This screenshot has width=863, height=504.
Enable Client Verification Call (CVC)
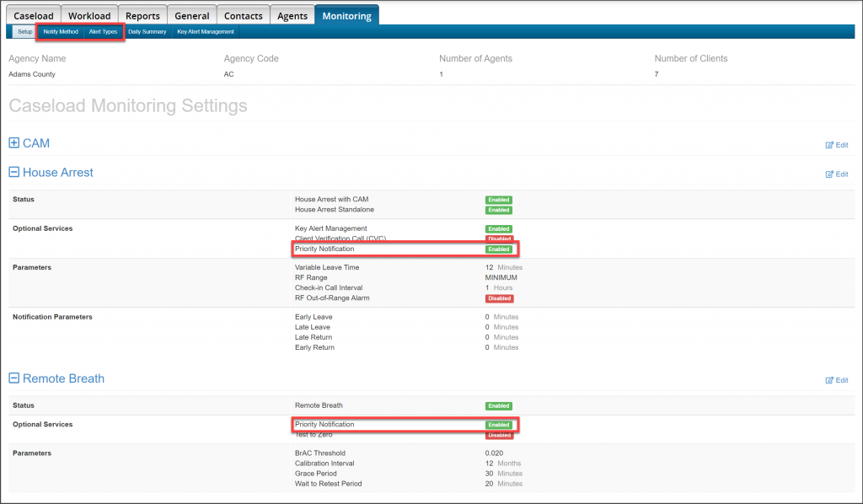[499, 239]
